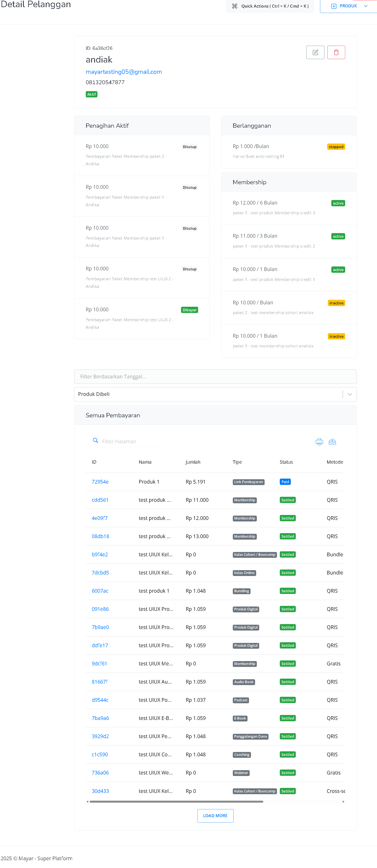
Task: Open payment ID 3929d2
Action: pos(100,737)
